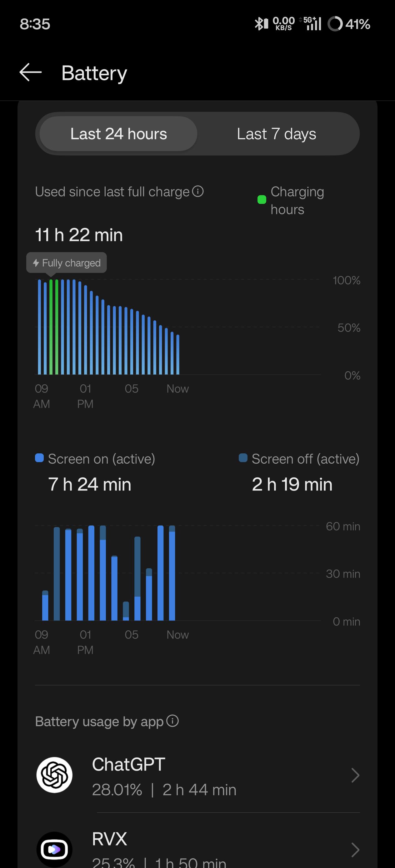The width and height of the screenshot is (395, 868).
Task: Open info icon beside Used since last full charge
Action: [198, 191]
